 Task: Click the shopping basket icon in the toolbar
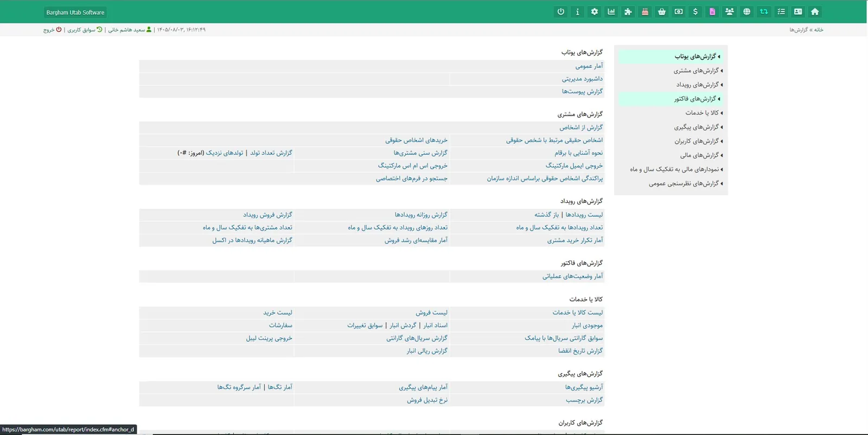[x=662, y=12]
